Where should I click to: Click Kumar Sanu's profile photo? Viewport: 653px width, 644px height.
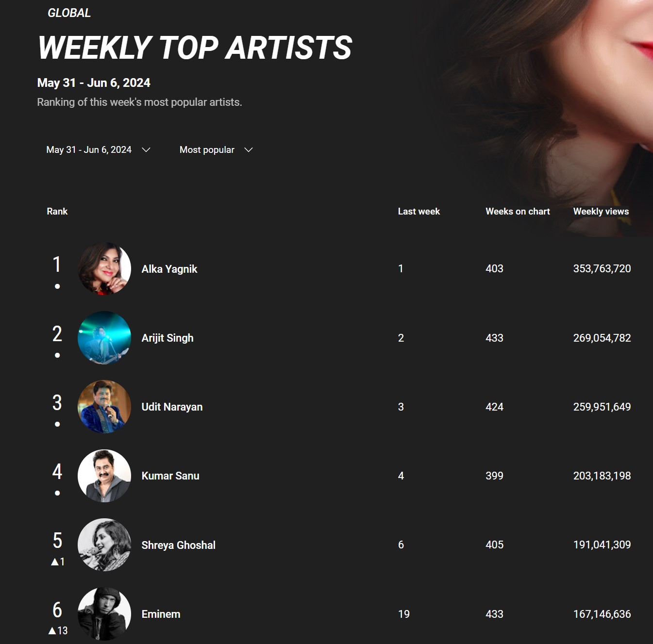click(x=104, y=476)
